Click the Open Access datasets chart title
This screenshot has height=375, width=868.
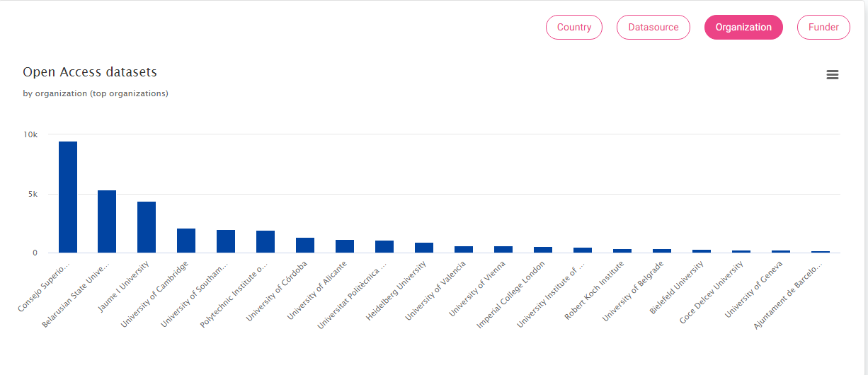click(90, 72)
